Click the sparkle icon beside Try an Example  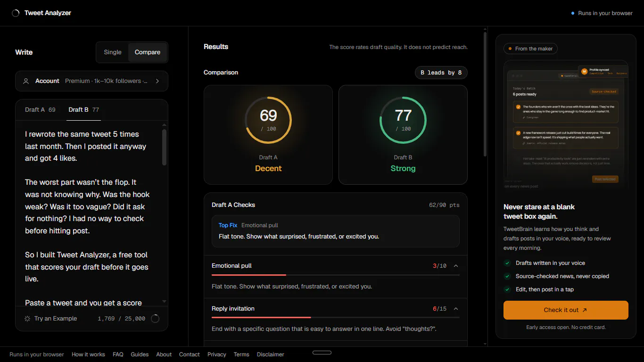point(27,319)
